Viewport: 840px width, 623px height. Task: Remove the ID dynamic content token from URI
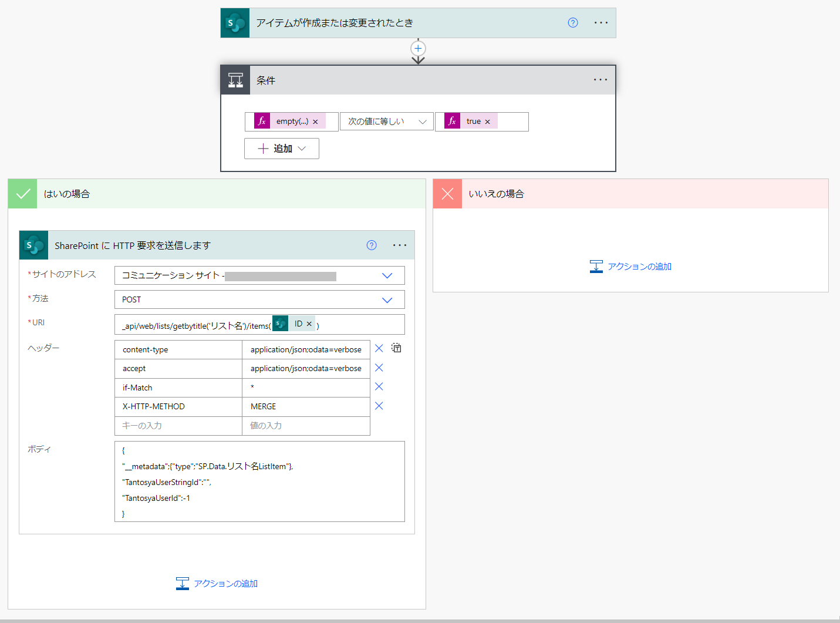point(309,324)
